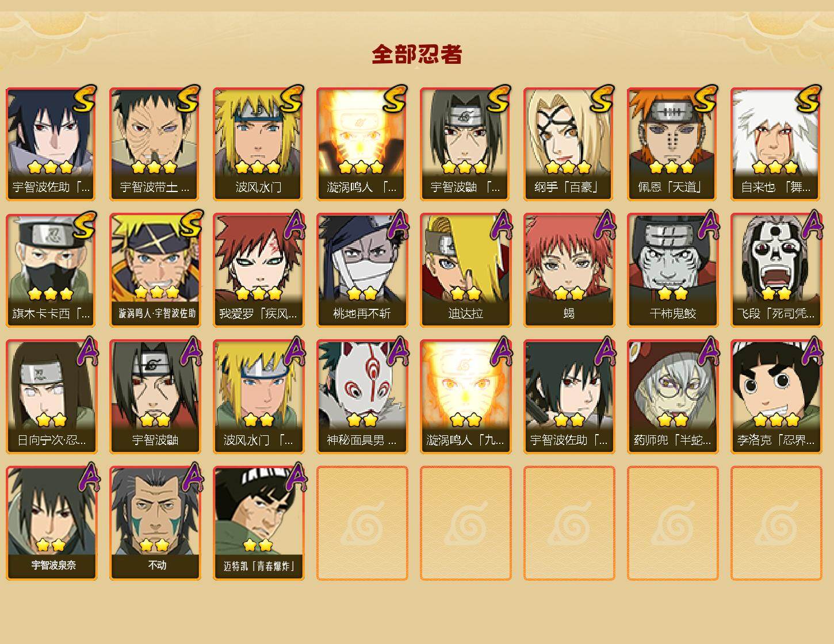
Task: Select the 波风水门 S-rank ninja card
Action: (x=259, y=144)
